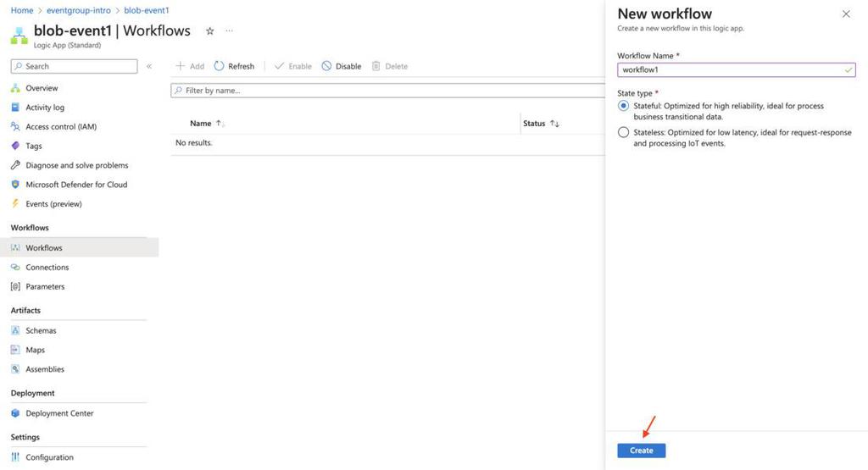Open the Schemas icon
This screenshot has width=868, height=470.
tap(15, 330)
